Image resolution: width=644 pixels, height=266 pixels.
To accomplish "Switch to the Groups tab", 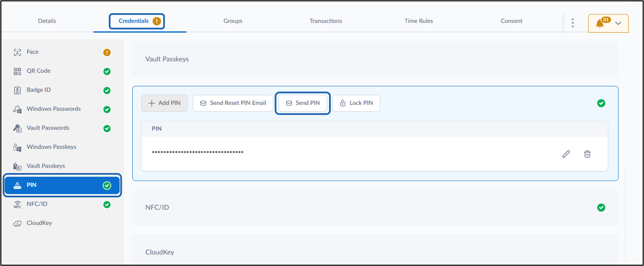I will [233, 21].
